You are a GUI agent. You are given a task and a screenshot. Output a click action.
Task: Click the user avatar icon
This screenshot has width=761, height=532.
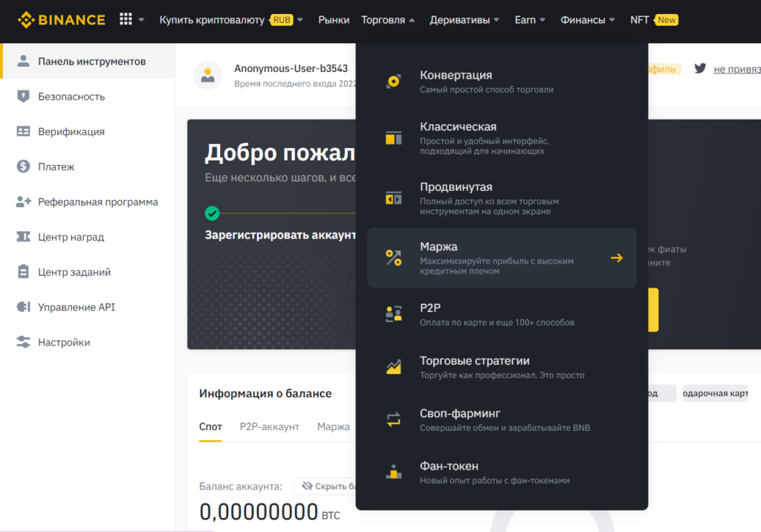208,76
